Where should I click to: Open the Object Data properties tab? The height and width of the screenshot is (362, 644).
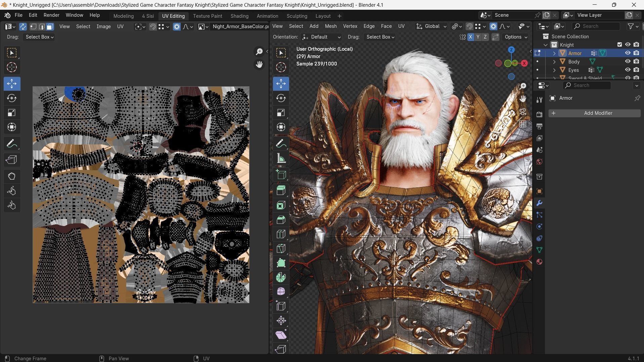tap(539, 250)
